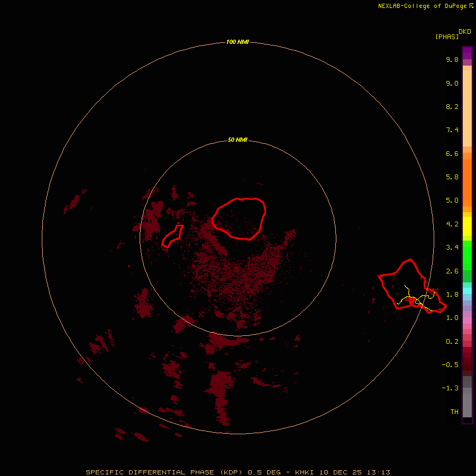476x476 pixels.
Task: Click the 7.4 value on color scale
Action: [452, 130]
